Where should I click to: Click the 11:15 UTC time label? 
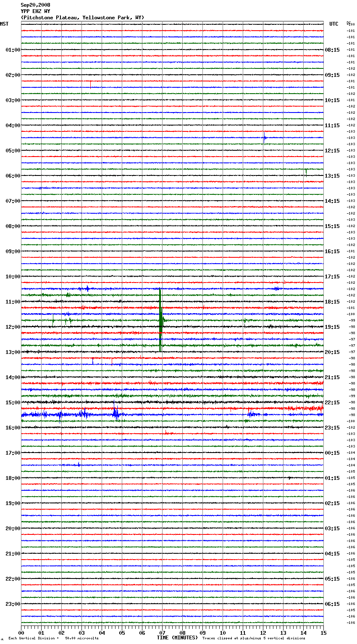pos(332,126)
